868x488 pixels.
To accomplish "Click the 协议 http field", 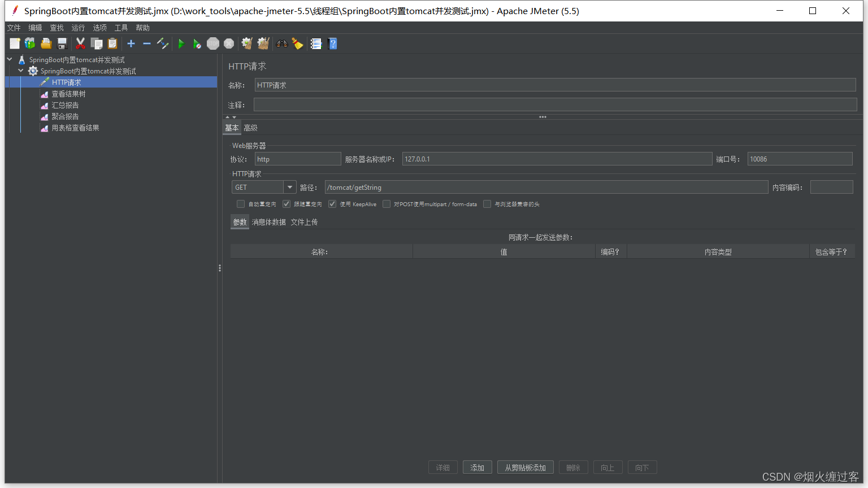I will point(298,159).
